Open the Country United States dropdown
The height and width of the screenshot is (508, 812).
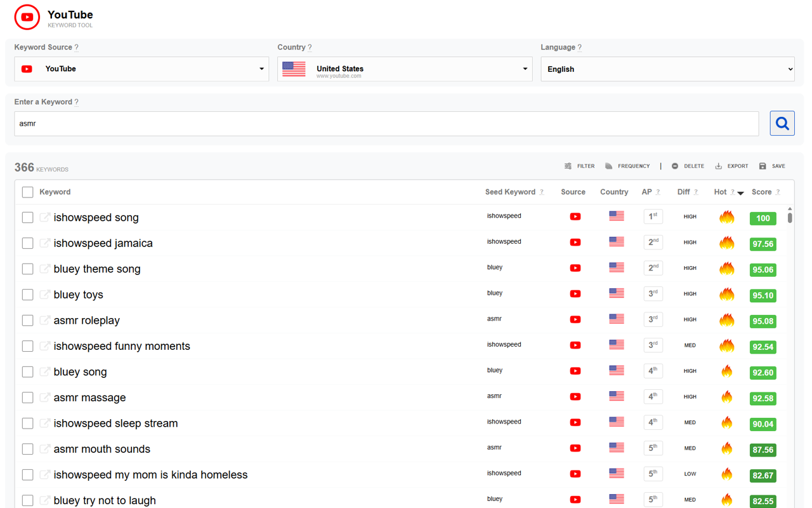pyautogui.click(x=405, y=69)
